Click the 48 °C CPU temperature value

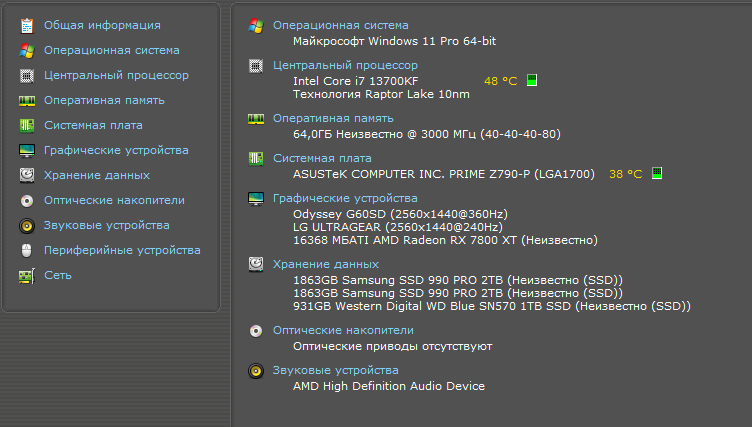(500, 81)
